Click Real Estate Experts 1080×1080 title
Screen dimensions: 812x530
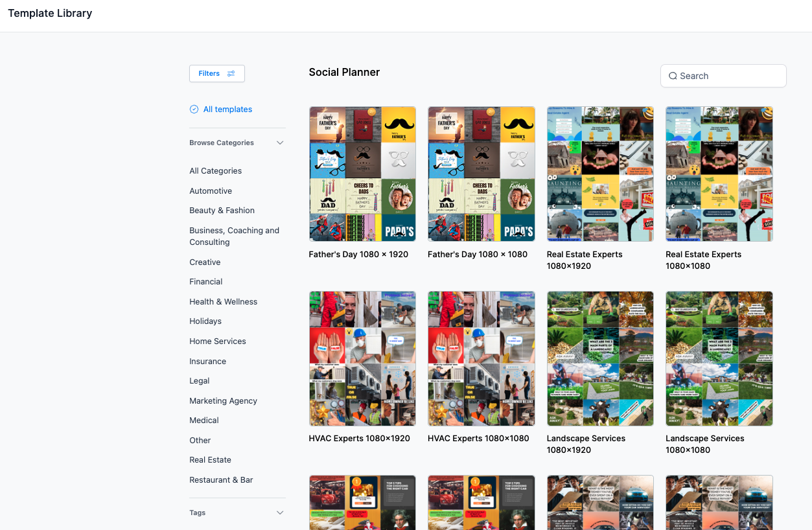coord(704,260)
